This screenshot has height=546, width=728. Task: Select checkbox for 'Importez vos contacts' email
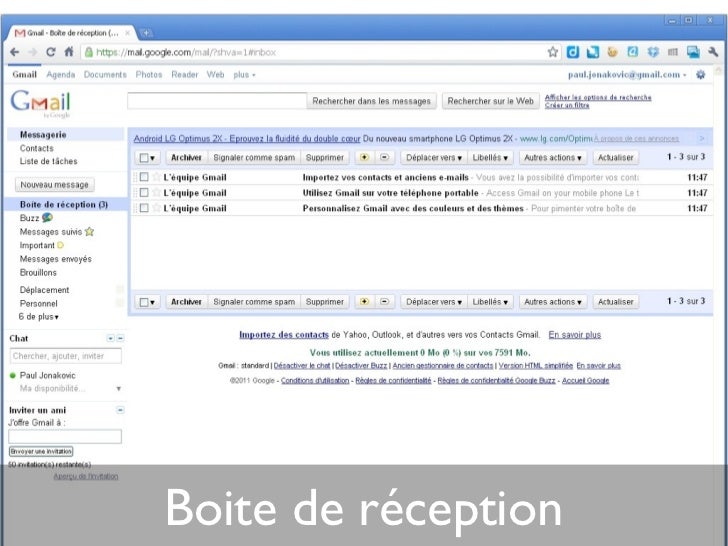[x=144, y=177]
